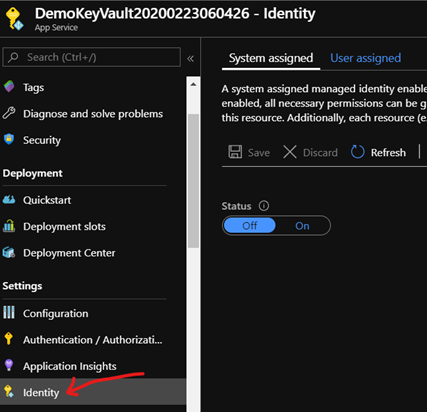
Task: Focus the Search (Ctrl+/) field
Action: coord(92,57)
